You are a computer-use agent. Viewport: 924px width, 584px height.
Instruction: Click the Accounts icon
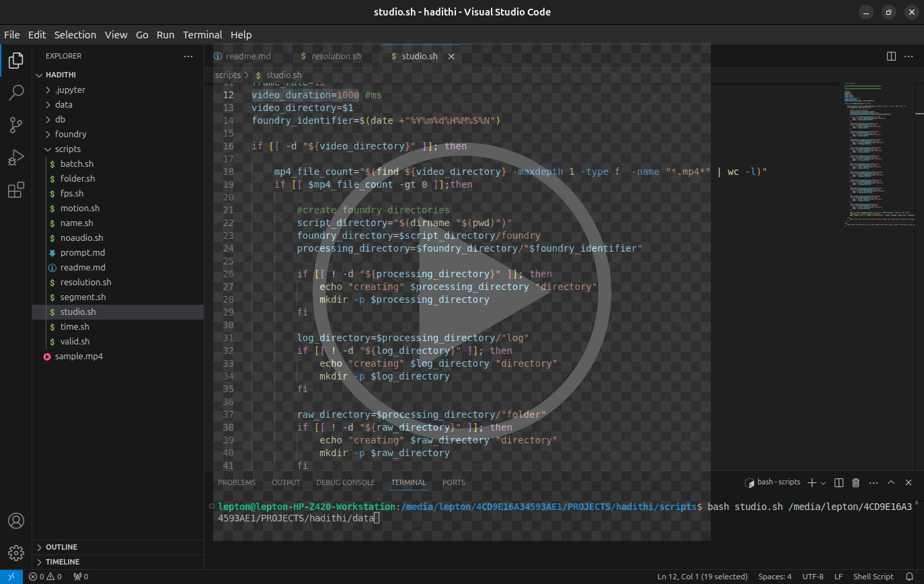[16, 521]
